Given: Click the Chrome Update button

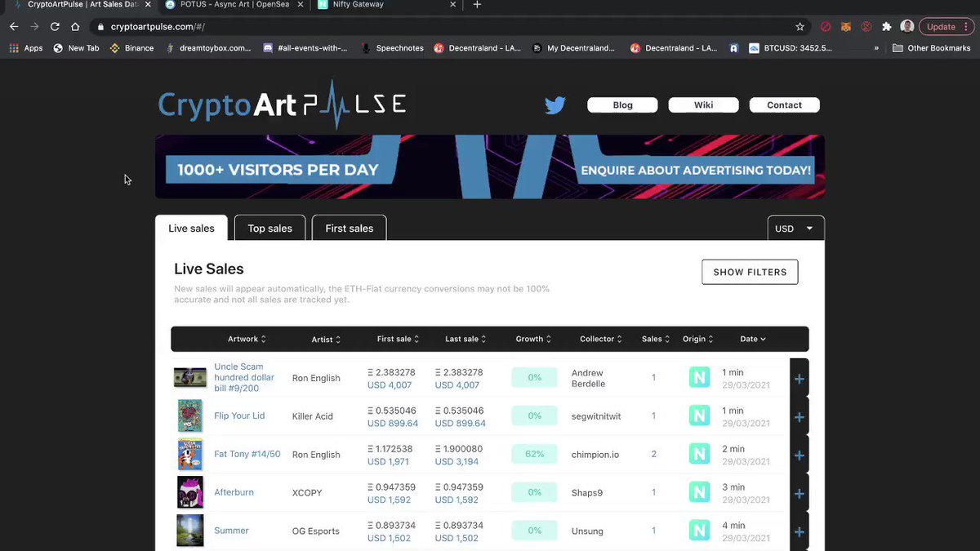Looking at the screenshot, I should (x=946, y=26).
